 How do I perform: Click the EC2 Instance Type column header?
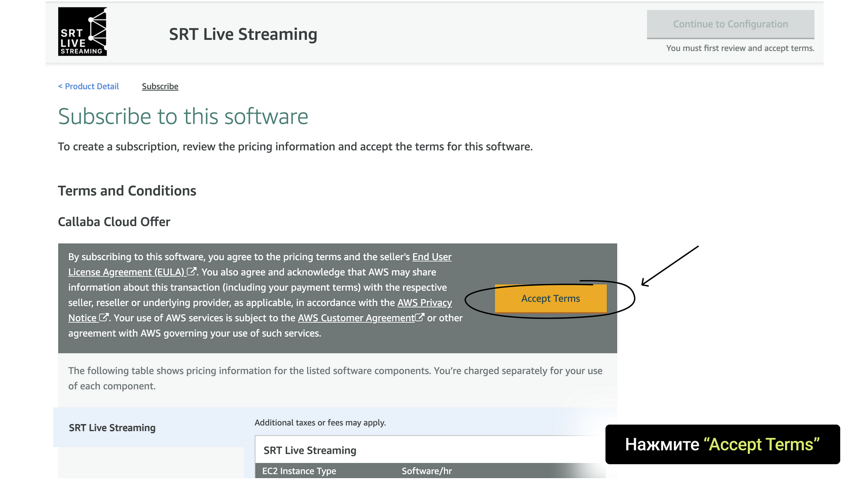(x=299, y=471)
